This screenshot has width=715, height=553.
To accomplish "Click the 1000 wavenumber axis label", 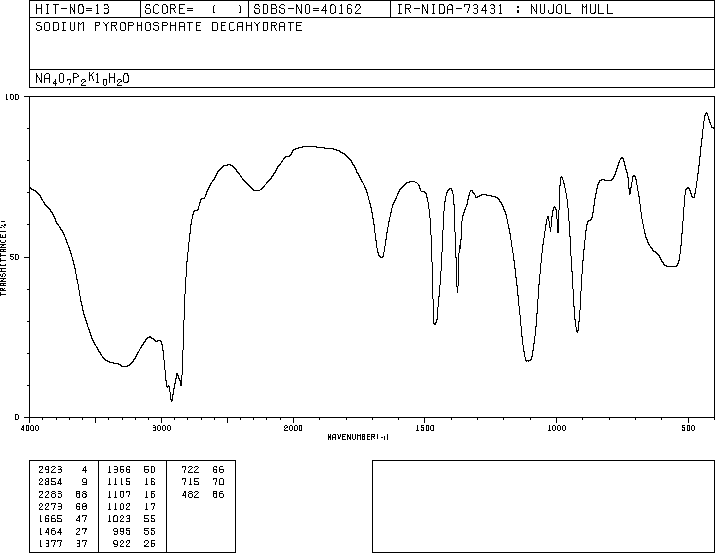I will click(x=556, y=428).
